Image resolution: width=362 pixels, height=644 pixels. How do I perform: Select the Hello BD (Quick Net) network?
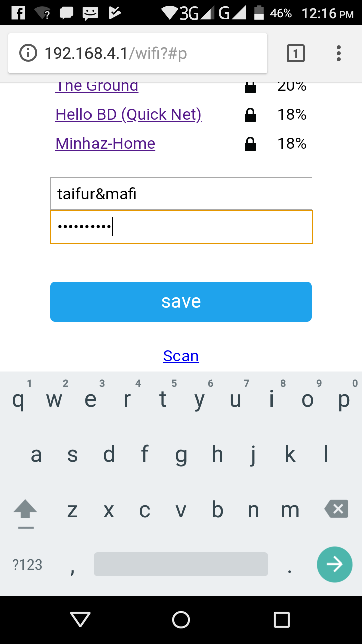[128, 115]
